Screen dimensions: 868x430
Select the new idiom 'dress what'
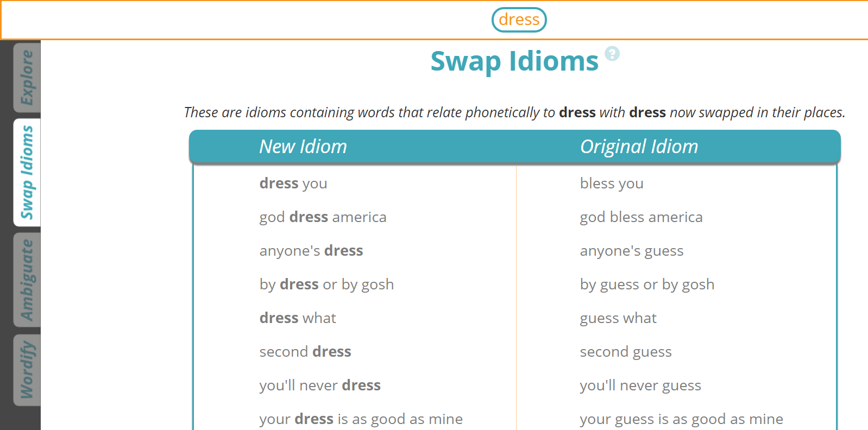[x=298, y=318]
